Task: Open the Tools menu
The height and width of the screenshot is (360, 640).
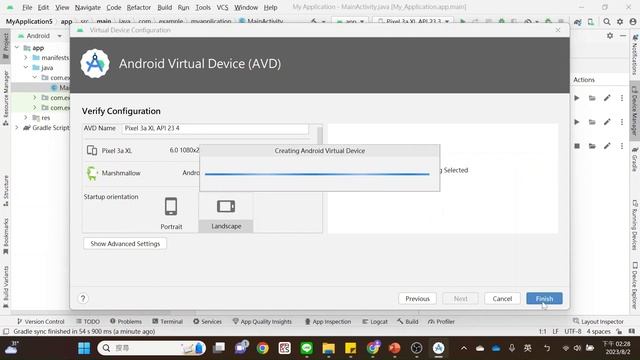Action: coord(203,7)
